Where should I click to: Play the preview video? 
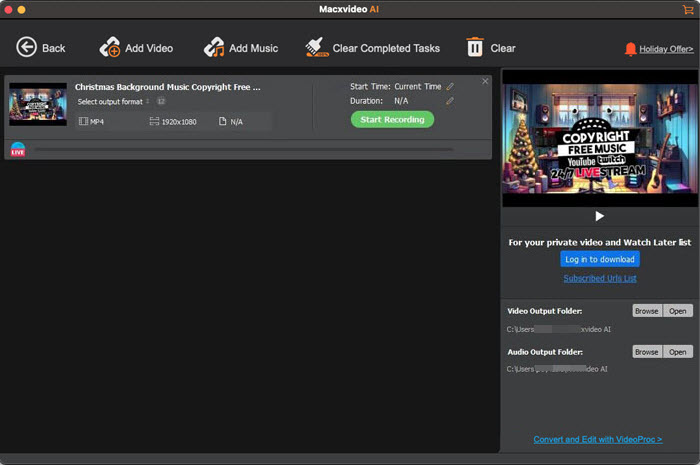point(600,216)
